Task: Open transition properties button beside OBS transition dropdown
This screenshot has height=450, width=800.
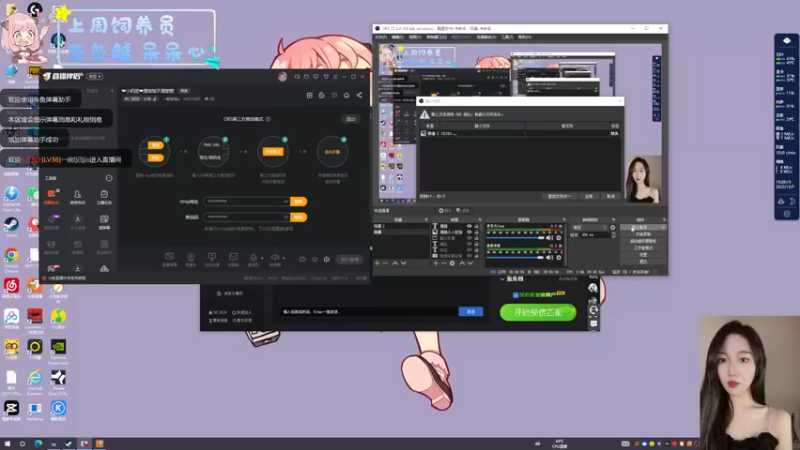Action: pos(613,228)
